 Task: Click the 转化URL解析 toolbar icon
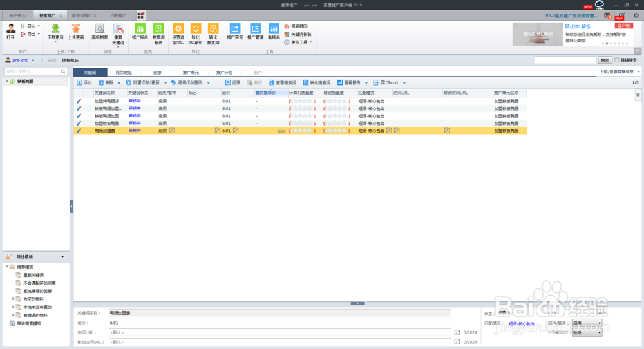[x=196, y=28]
